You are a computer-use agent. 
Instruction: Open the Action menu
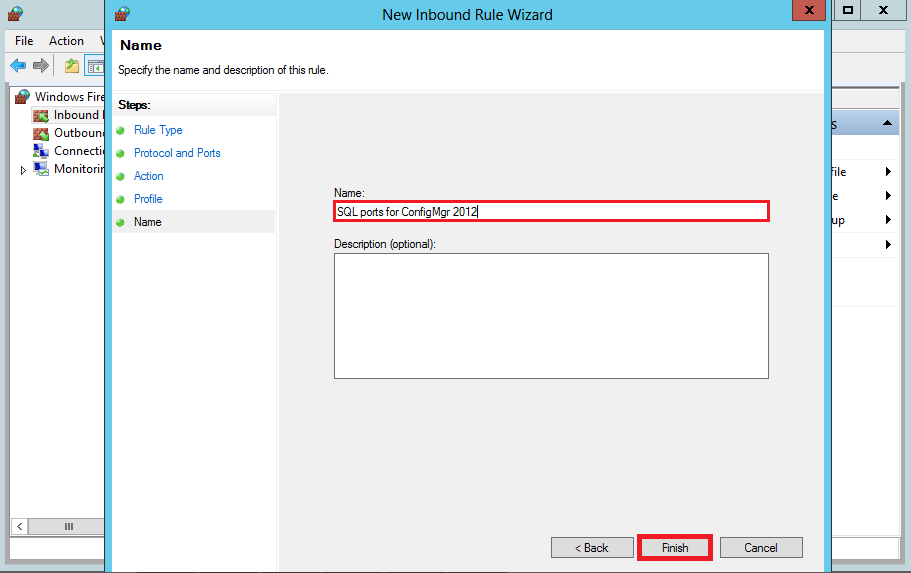click(x=66, y=41)
